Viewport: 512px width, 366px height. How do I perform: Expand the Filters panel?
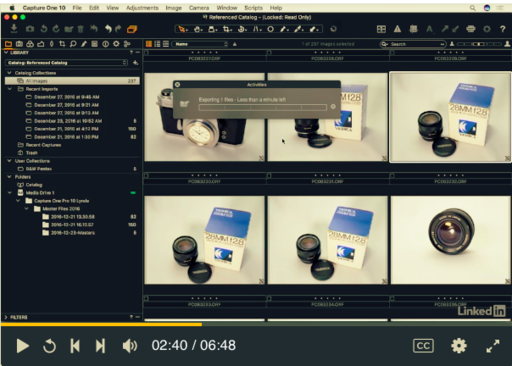click(6, 317)
